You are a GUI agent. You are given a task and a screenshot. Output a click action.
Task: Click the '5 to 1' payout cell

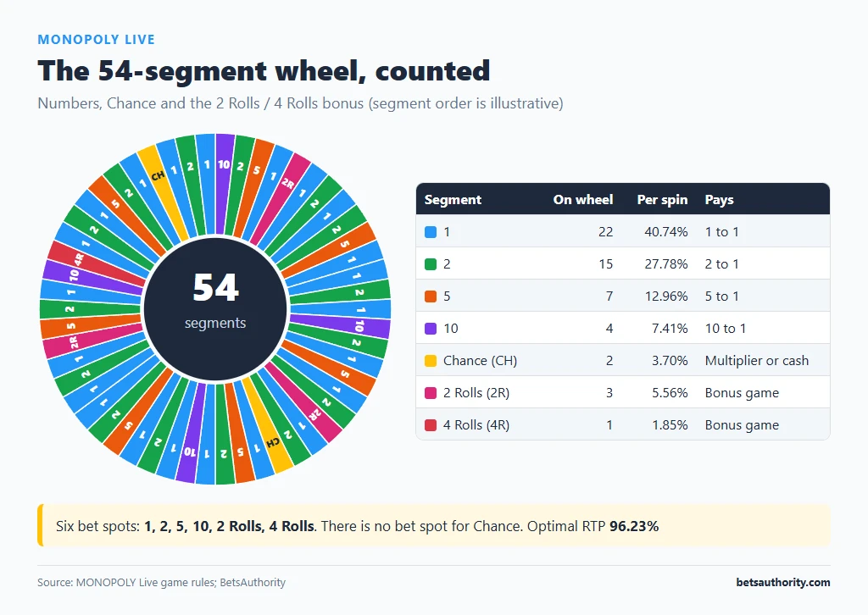tap(722, 296)
